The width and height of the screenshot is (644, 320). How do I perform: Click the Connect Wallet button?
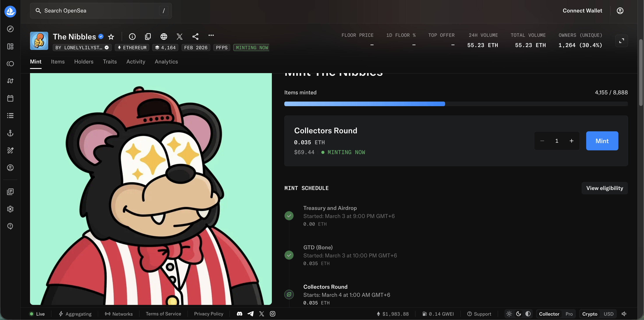[582, 11]
